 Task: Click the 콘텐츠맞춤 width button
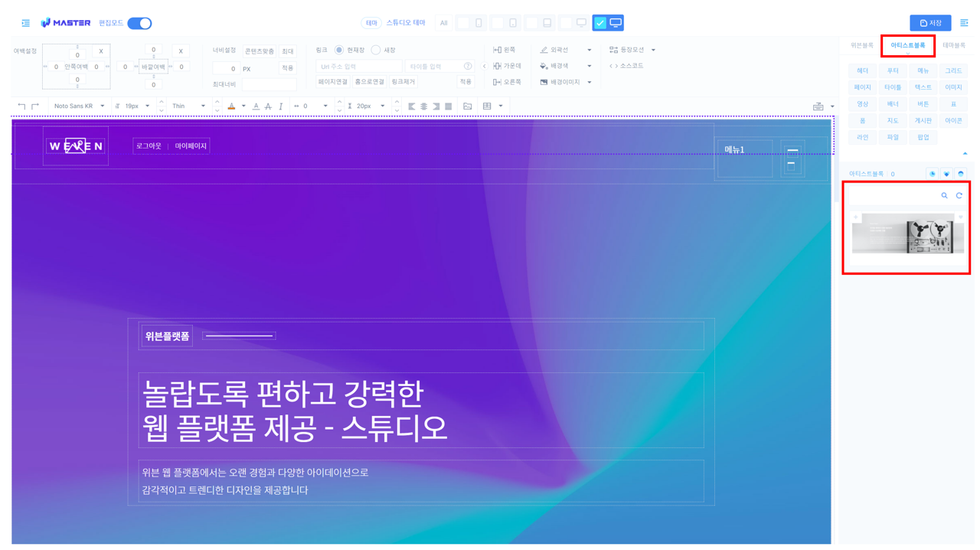(x=260, y=51)
